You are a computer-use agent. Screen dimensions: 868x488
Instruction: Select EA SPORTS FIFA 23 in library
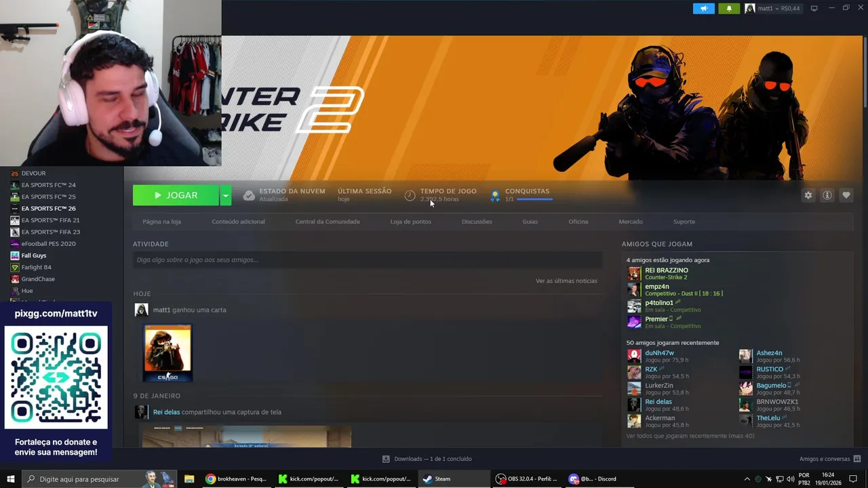coord(50,232)
